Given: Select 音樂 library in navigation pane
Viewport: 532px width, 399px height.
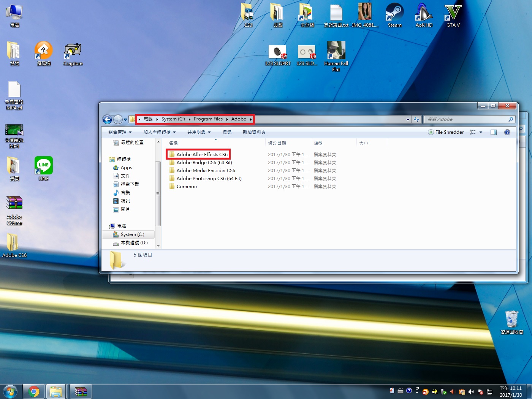Looking at the screenshot, I should click(122, 193).
